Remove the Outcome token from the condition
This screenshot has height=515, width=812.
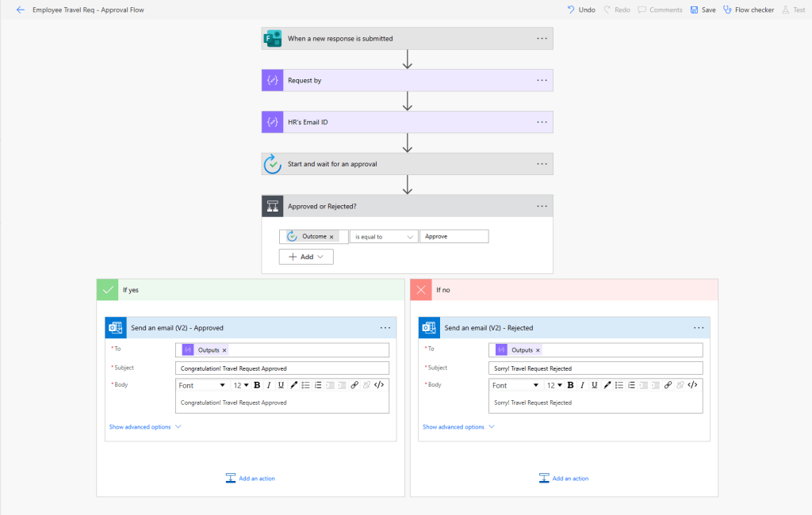[x=331, y=237]
